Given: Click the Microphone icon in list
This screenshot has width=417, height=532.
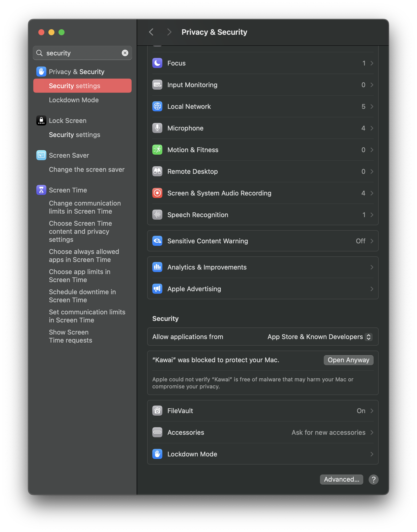Looking at the screenshot, I should (x=157, y=128).
